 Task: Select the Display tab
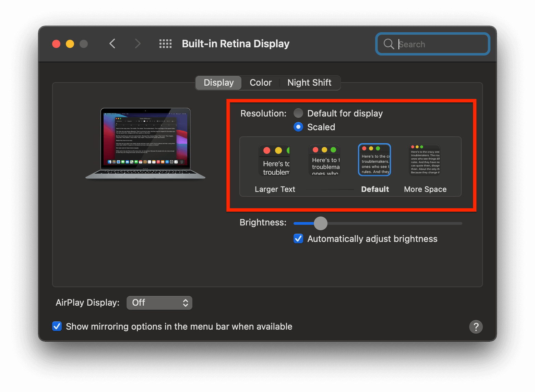click(218, 83)
